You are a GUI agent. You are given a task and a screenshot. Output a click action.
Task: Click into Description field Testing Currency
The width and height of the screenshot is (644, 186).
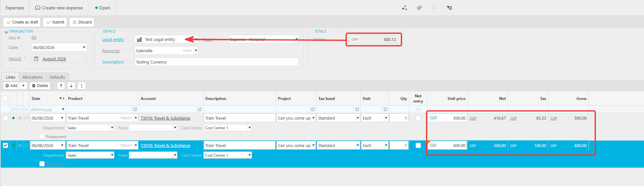coord(216,62)
